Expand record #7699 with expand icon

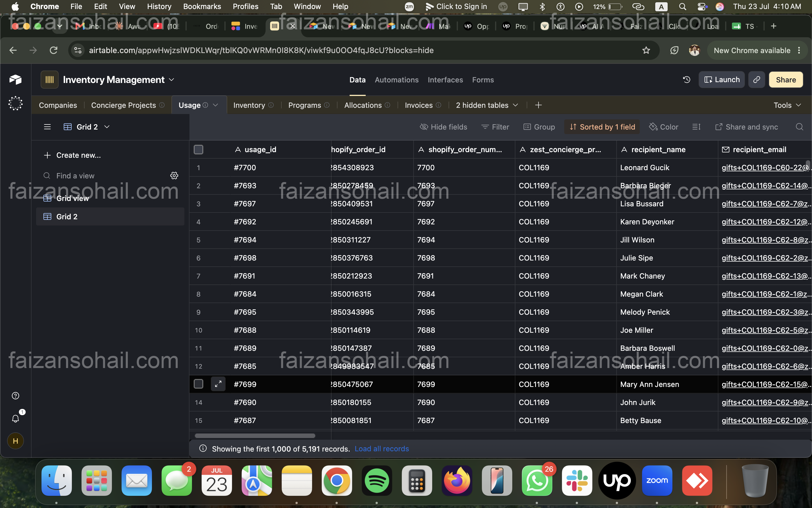pos(218,384)
